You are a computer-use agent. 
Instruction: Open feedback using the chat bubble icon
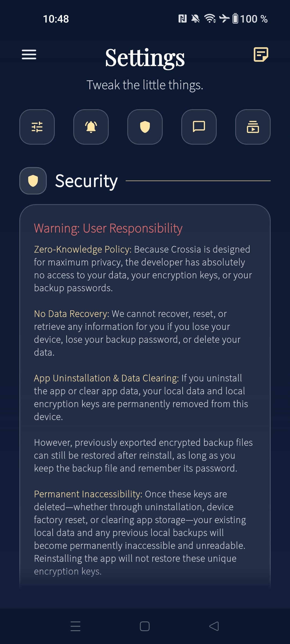coord(199,127)
